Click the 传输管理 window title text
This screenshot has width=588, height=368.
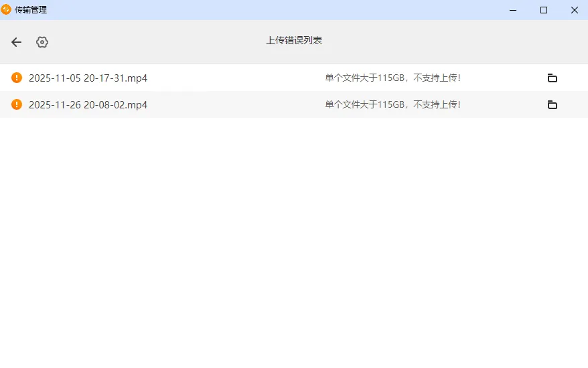point(31,10)
